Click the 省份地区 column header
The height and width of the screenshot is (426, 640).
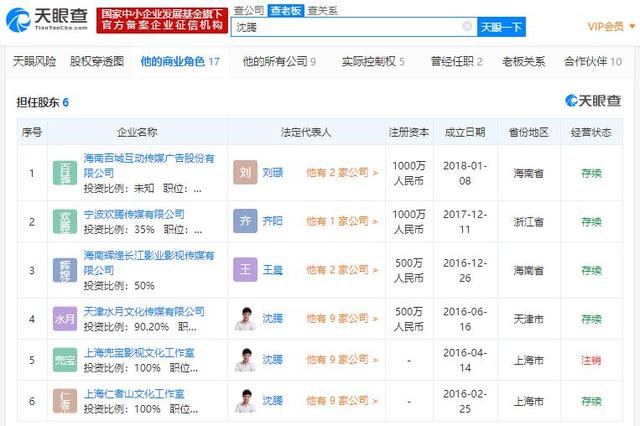(529, 132)
